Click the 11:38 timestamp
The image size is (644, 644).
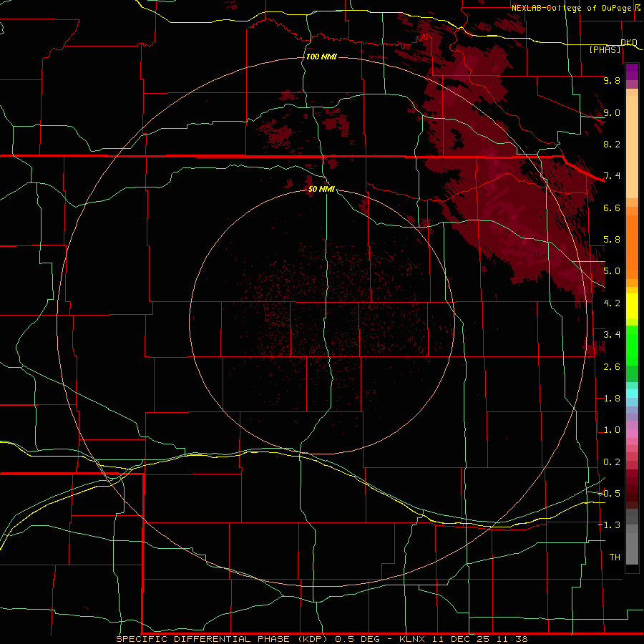click(512, 639)
